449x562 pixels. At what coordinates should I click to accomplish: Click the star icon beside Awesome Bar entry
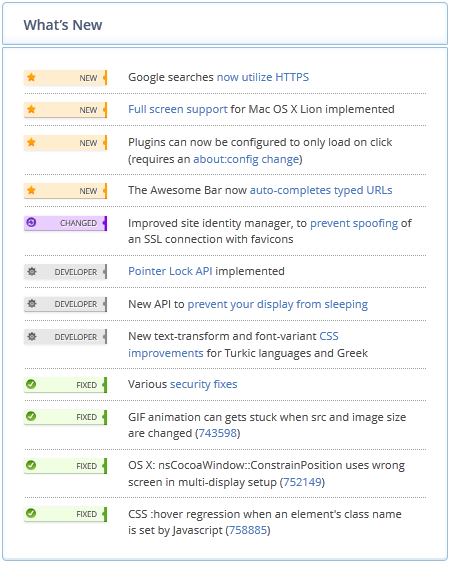(x=32, y=190)
